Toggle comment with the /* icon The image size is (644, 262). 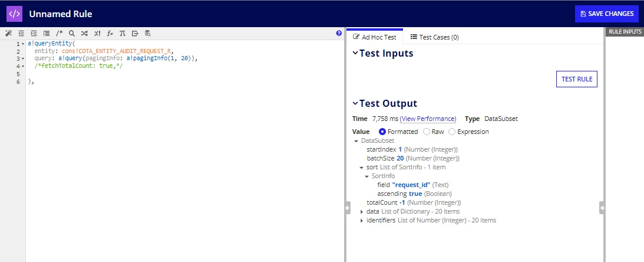(59, 33)
